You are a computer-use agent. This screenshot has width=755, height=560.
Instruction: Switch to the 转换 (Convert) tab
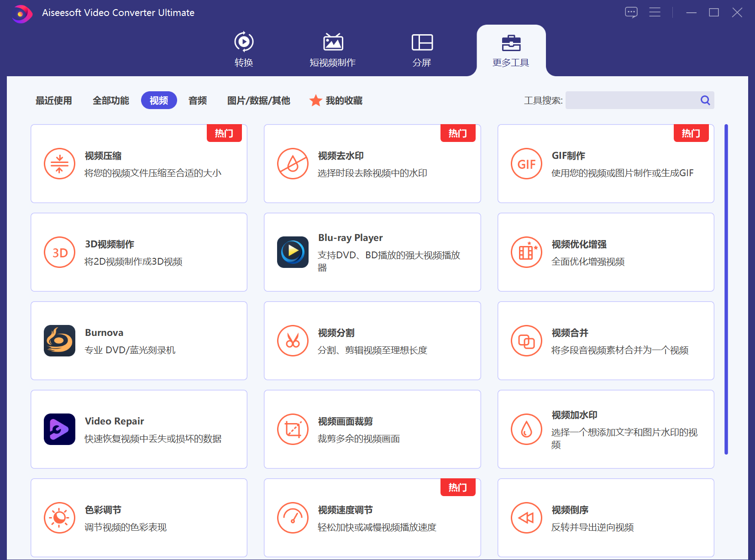point(244,50)
